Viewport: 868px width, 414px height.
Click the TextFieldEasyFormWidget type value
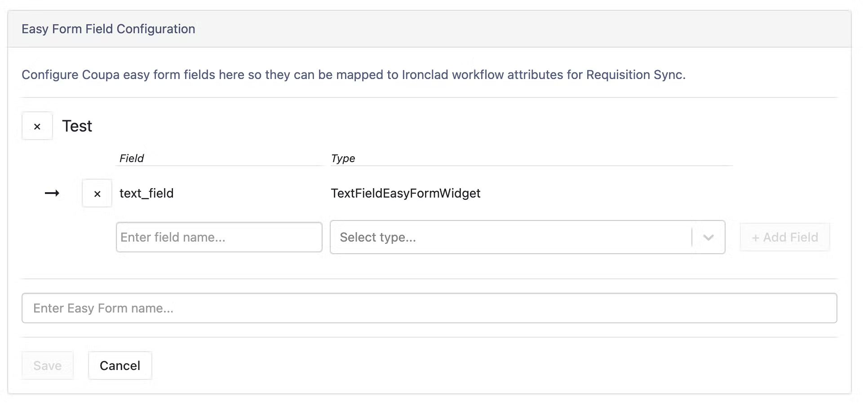coord(406,193)
